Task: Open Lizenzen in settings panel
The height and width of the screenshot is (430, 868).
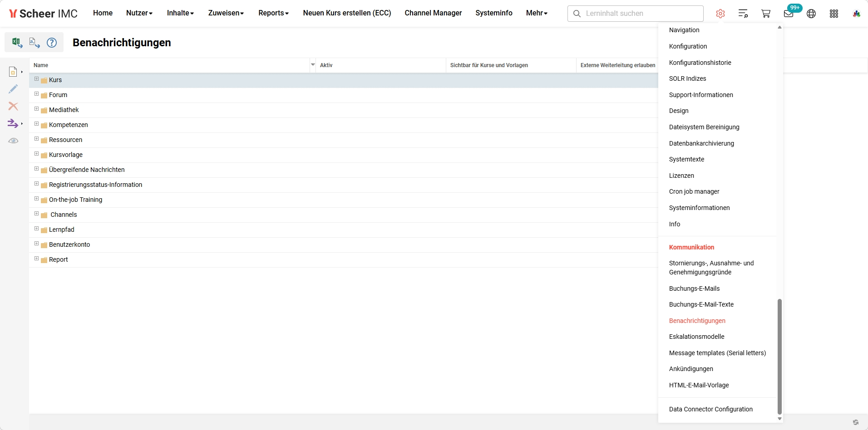Action: [x=681, y=176]
